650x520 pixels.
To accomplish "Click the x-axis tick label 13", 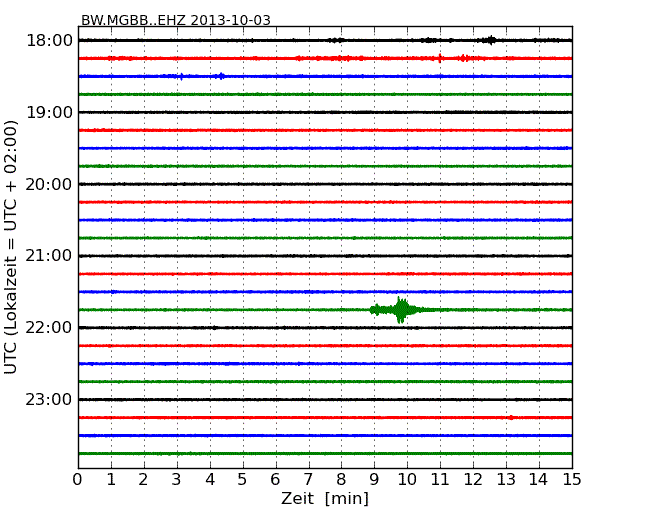I will (x=506, y=480).
